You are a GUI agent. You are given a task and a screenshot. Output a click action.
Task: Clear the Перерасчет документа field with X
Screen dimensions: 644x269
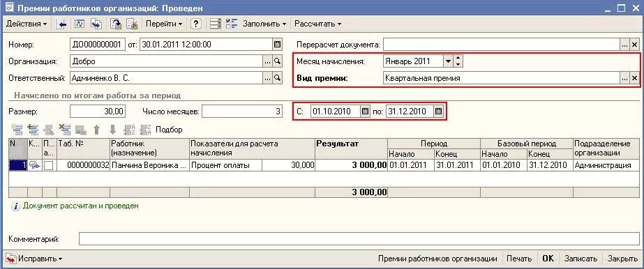click(x=634, y=45)
